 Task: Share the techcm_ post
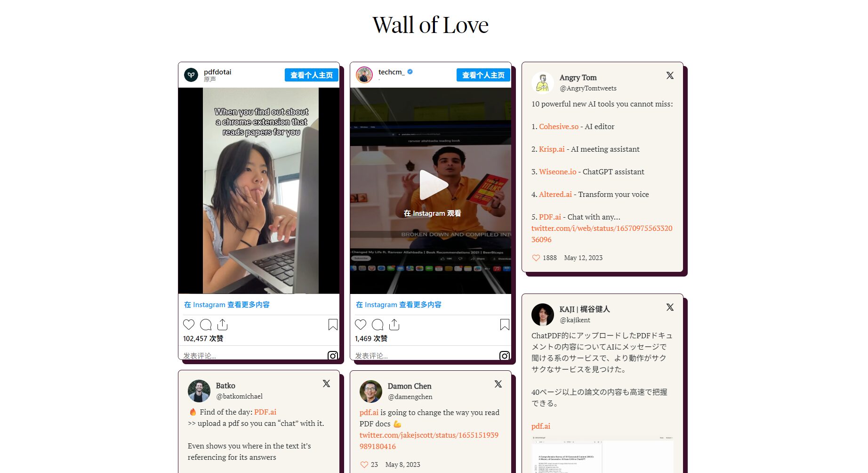(x=394, y=325)
